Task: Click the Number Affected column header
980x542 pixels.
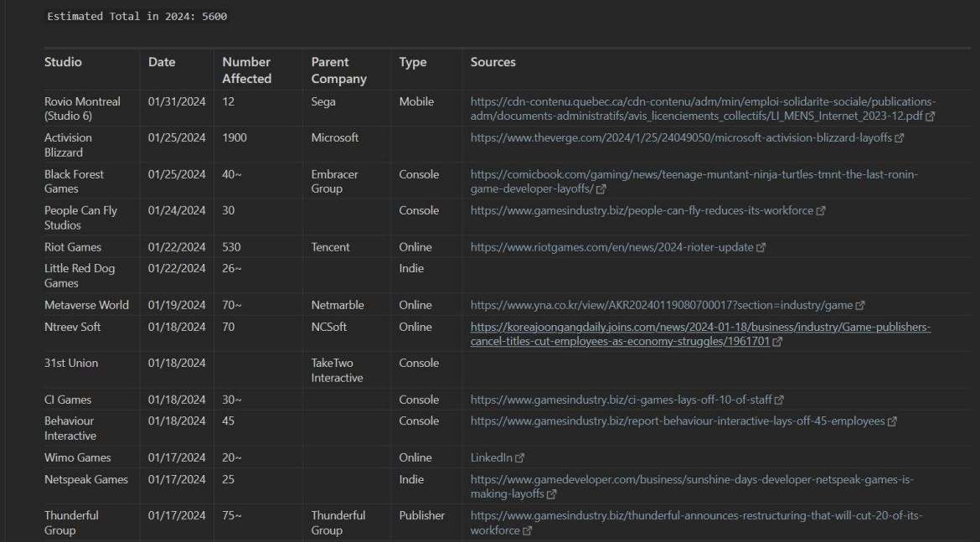Action: tap(246, 70)
